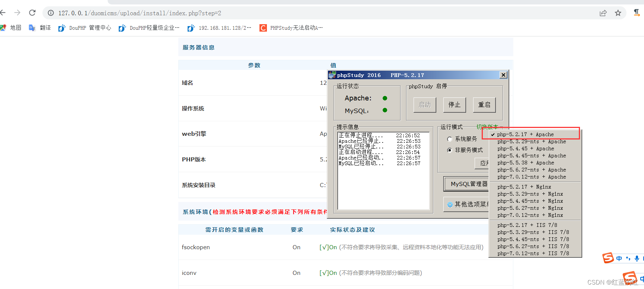644x289 pixels.
Task: Open the 地图 bookmark
Action: click(x=11, y=28)
